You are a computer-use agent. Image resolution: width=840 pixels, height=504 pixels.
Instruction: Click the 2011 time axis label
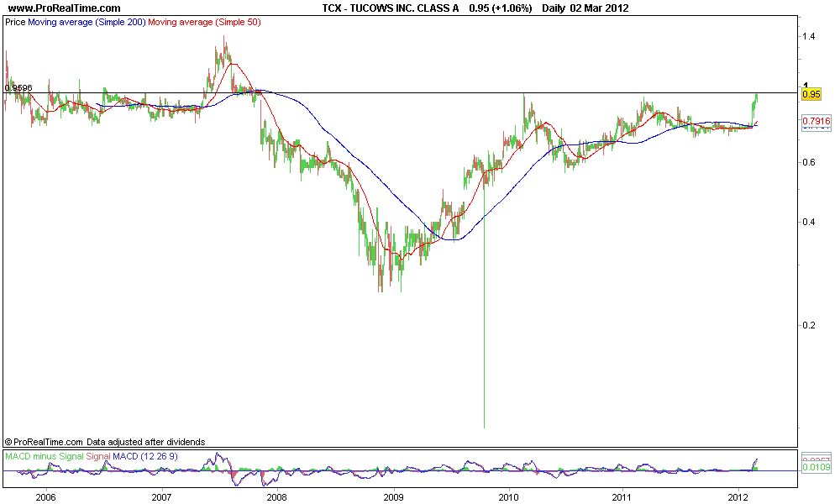[623, 497]
